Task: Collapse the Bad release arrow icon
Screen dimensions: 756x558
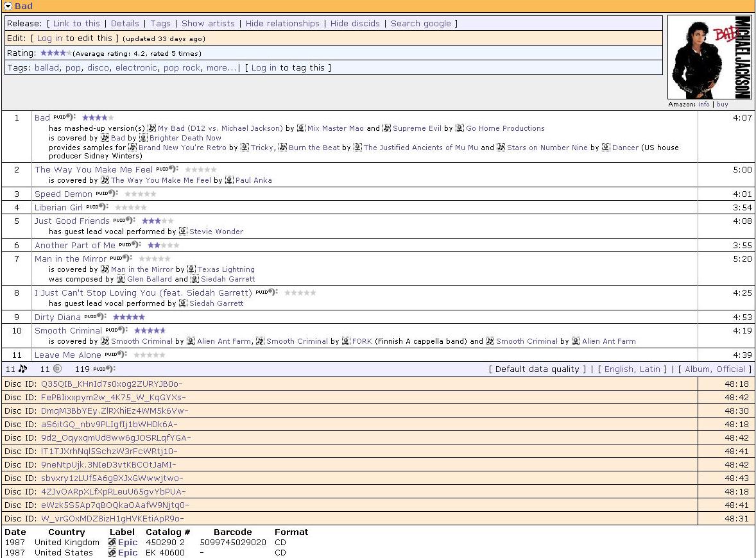Action: coord(8,6)
